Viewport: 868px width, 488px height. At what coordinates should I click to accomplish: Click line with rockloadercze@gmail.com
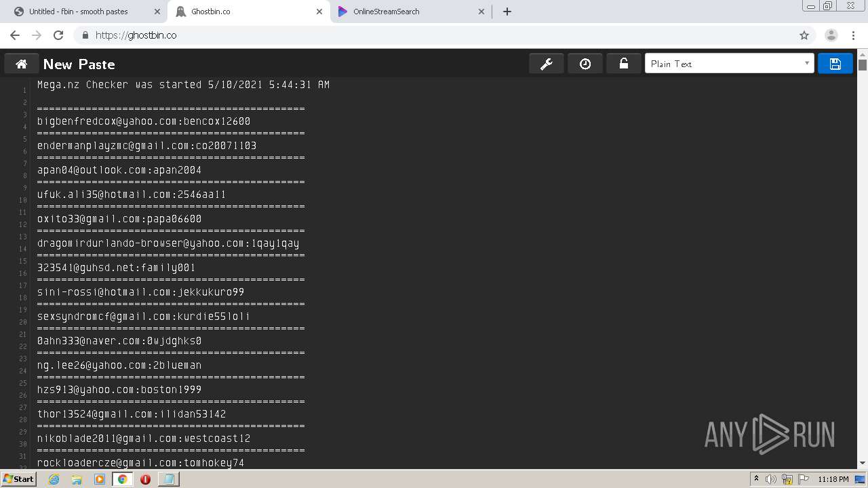tap(140, 463)
